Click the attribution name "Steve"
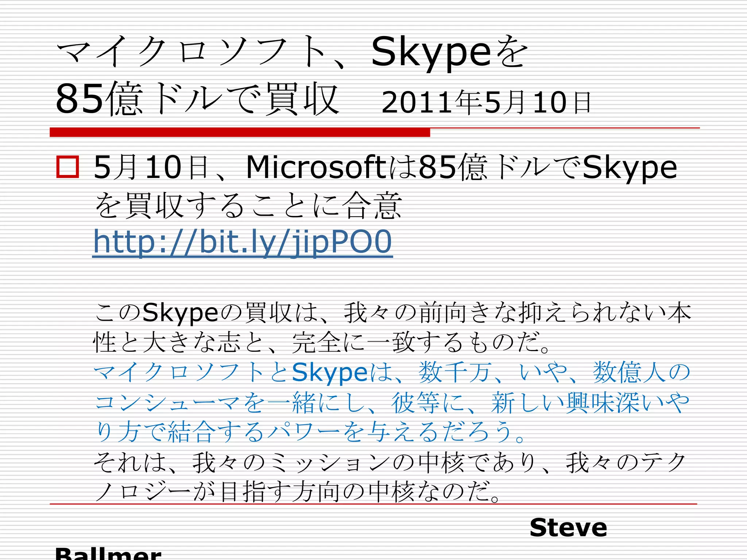747x560 pixels. coord(568,528)
